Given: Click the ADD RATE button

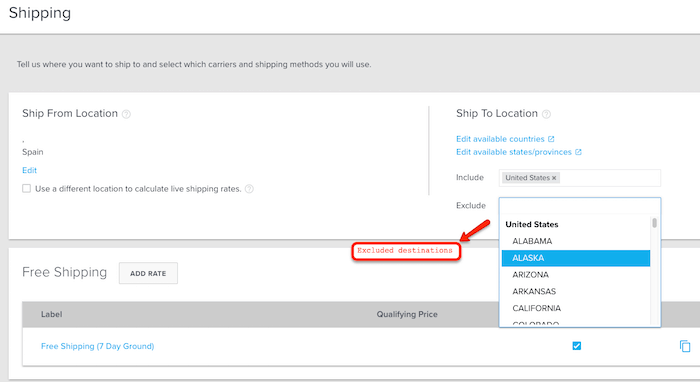Looking at the screenshot, I should [x=148, y=273].
